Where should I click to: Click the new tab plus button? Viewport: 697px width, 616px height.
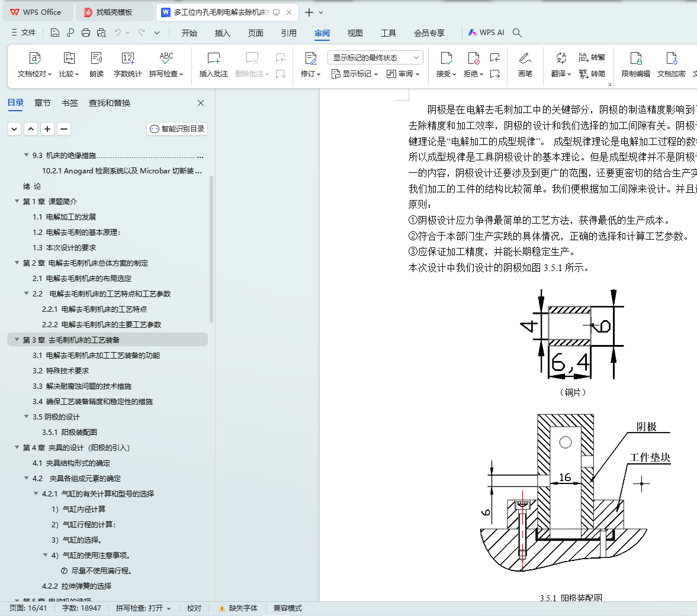click(309, 12)
